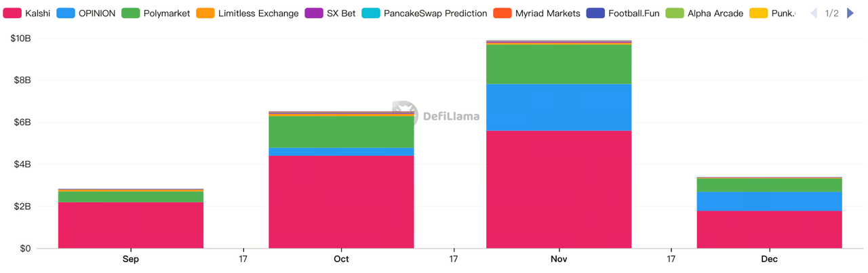Click the Polymarket segment of December bar
868x273 pixels.
769,185
